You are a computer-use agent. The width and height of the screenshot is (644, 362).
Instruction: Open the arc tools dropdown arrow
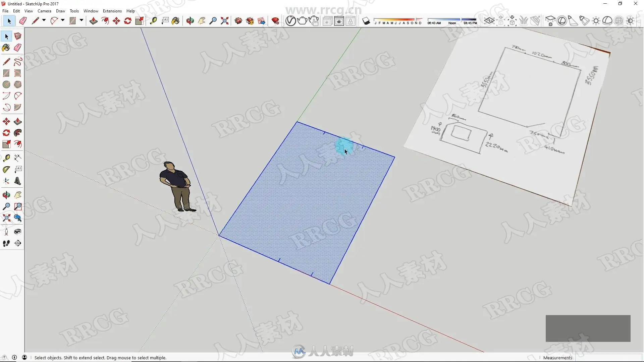click(63, 21)
